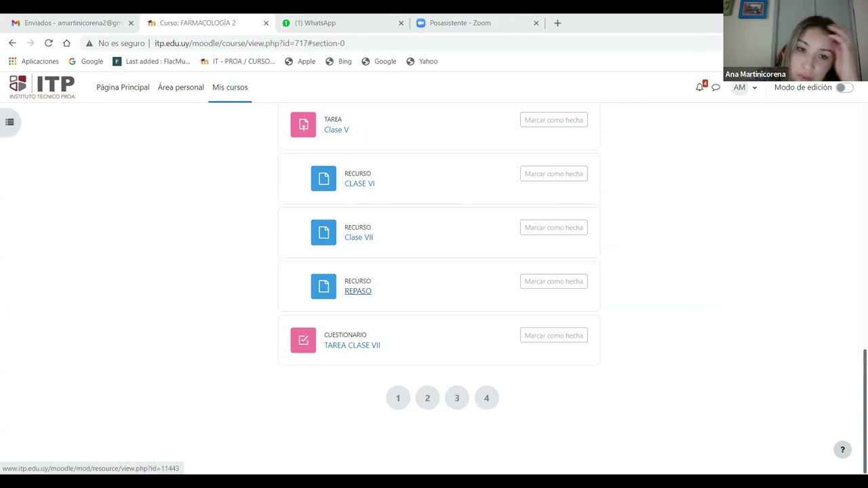Open Mis cursos menu item

230,87
